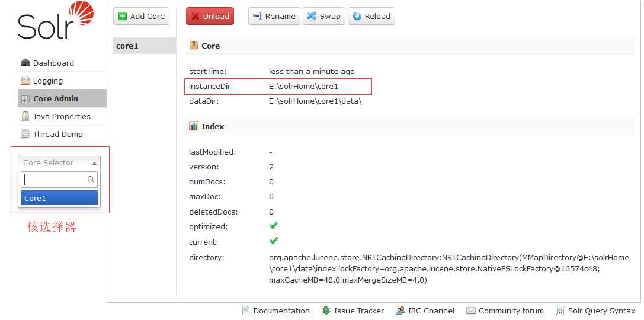Open the Solr Query Syntax link
The width and height of the screenshot is (644, 320).
[x=595, y=311]
